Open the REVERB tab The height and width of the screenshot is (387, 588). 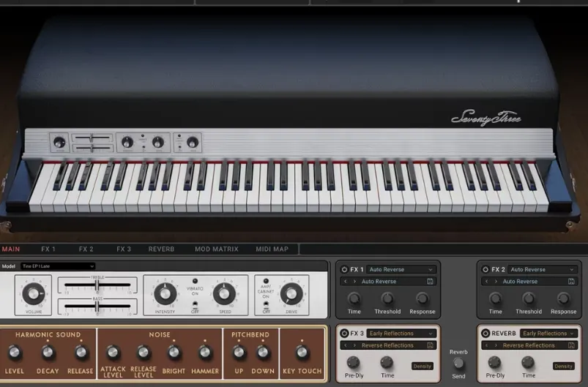pos(161,249)
